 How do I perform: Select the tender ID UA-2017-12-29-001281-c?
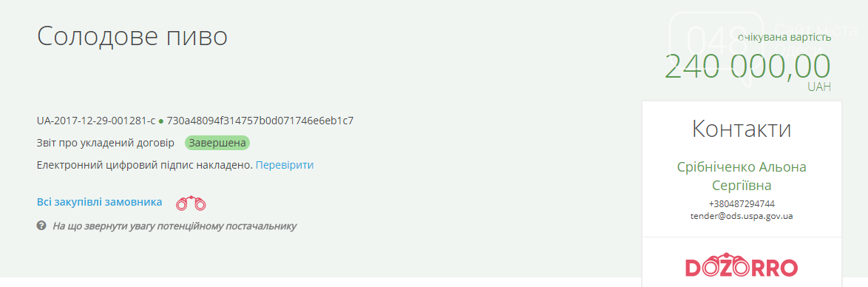pyautogui.click(x=96, y=121)
